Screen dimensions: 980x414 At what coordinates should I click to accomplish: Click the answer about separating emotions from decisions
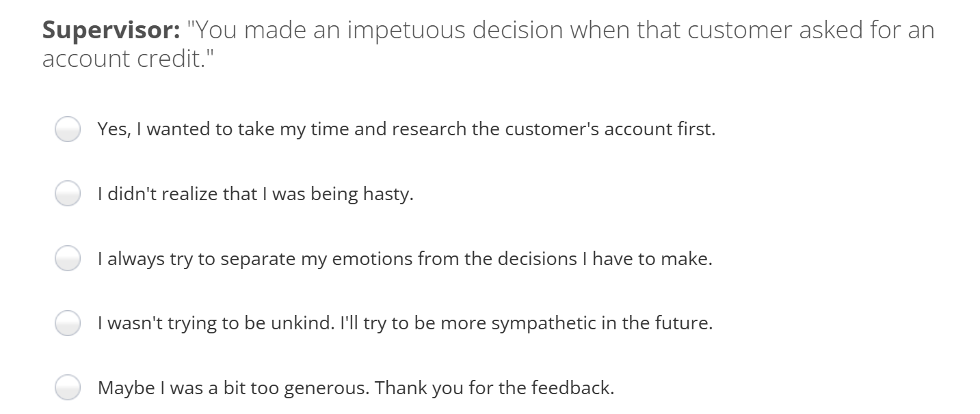405,258
